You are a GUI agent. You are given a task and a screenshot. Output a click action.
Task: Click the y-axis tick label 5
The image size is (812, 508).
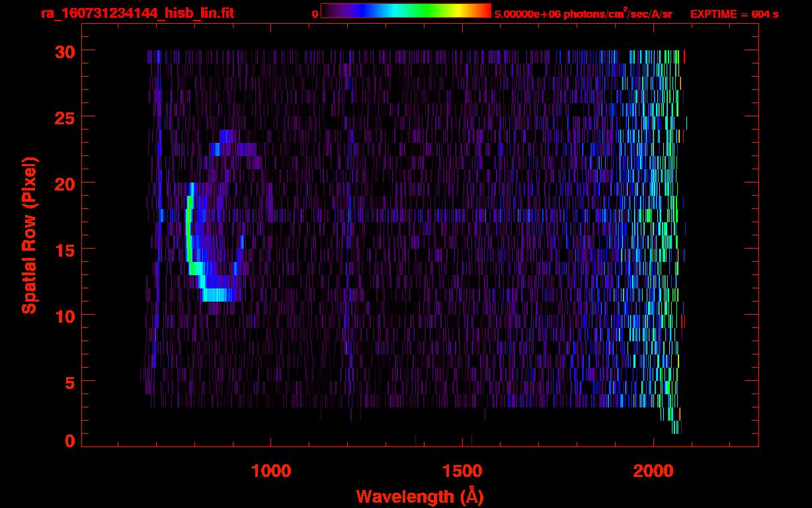coord(69,382)
